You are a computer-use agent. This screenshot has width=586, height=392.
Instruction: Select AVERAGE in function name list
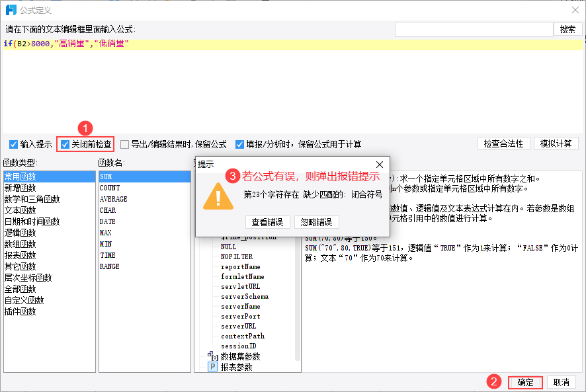coord(145,199)
